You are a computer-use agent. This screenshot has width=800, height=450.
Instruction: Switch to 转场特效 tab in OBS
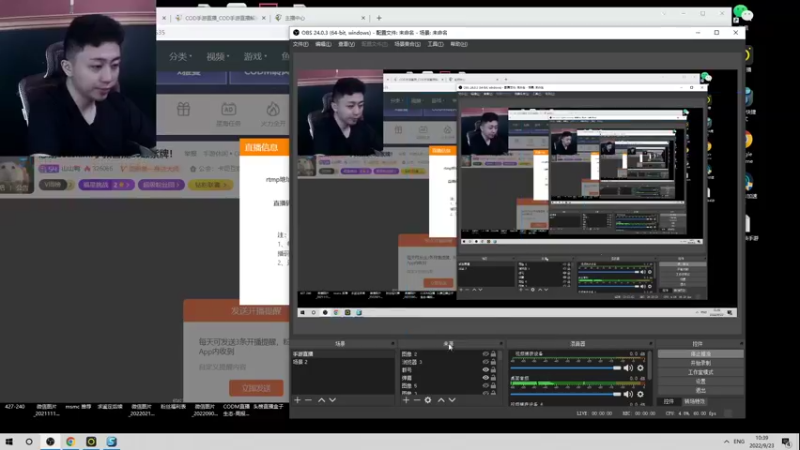point(694,402)
